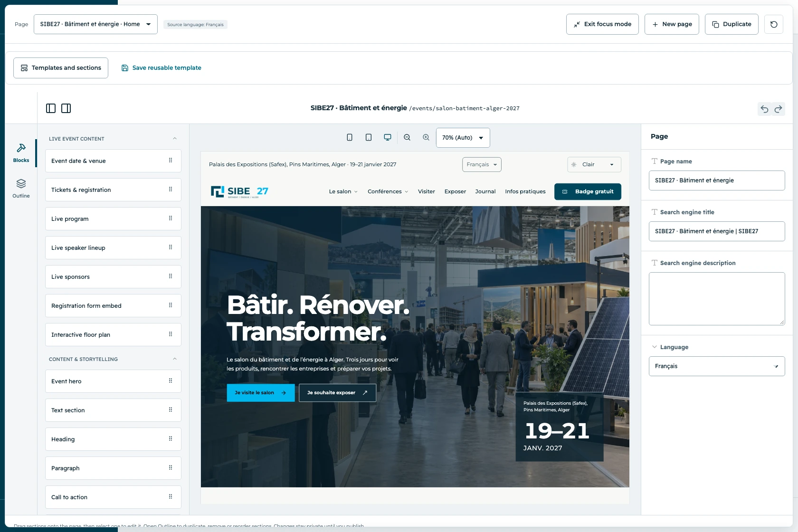Switch preview to desktop device view

388,137
